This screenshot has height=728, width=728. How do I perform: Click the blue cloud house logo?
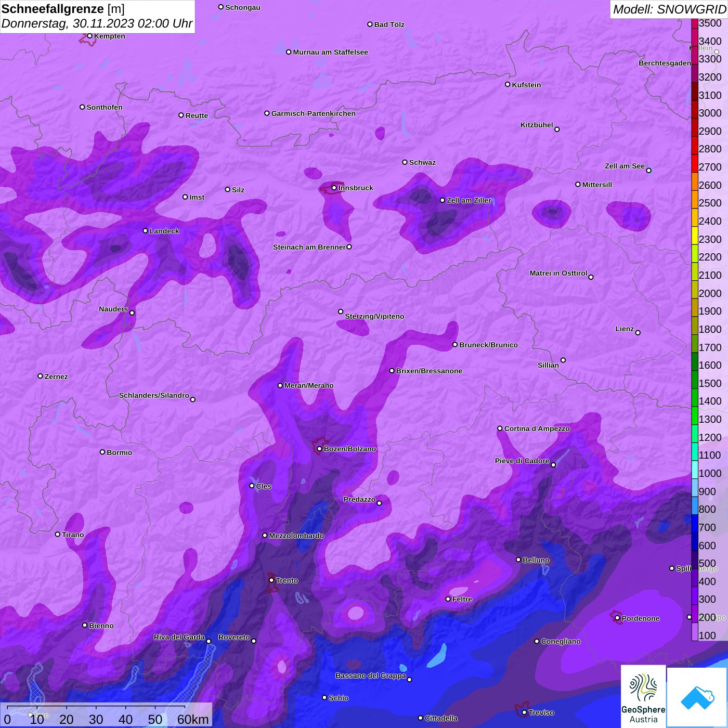tap(697, 697)
